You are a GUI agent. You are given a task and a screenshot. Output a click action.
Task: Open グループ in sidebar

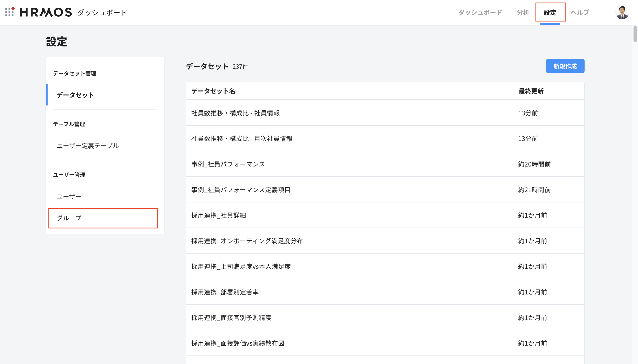point(69,218)
